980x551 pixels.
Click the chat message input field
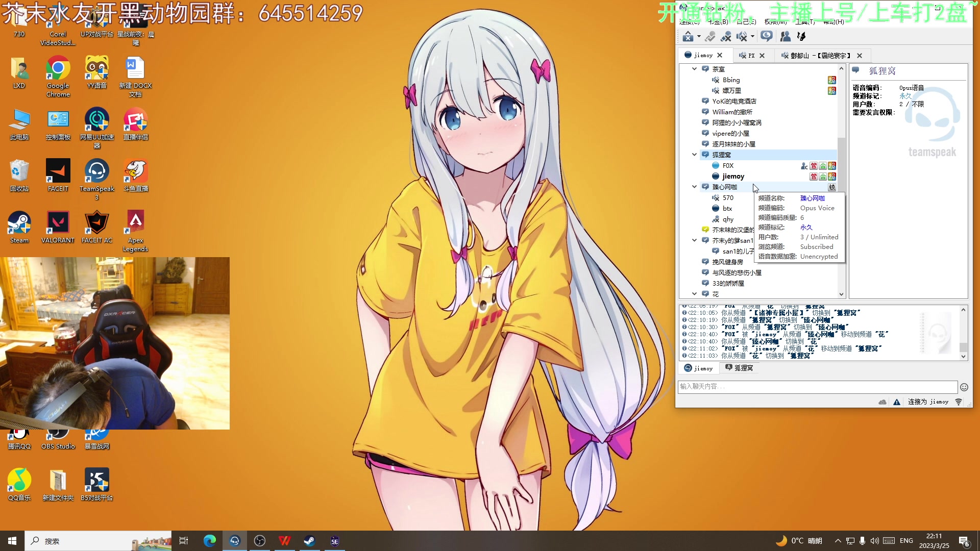pyautogui.click(x=817, y=387)
